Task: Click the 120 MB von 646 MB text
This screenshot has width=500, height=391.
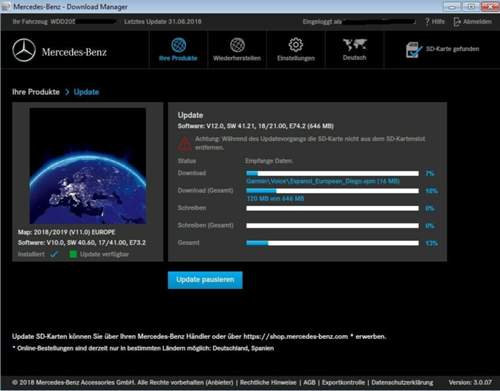Action: click(x=275, y=199)
